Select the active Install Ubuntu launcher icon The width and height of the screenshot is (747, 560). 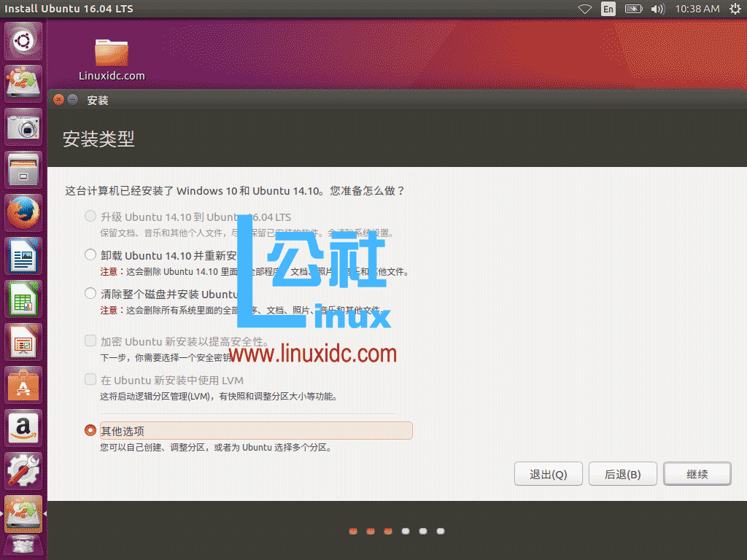click(x=23, y=513)
